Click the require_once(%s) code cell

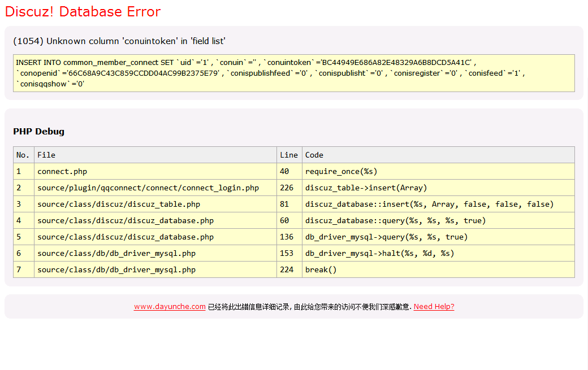pos(438,172)
